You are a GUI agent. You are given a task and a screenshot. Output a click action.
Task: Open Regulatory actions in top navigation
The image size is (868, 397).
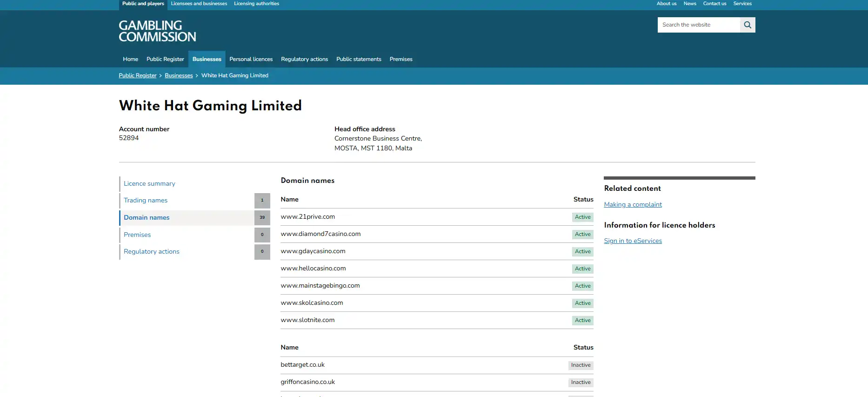point(304,59)
